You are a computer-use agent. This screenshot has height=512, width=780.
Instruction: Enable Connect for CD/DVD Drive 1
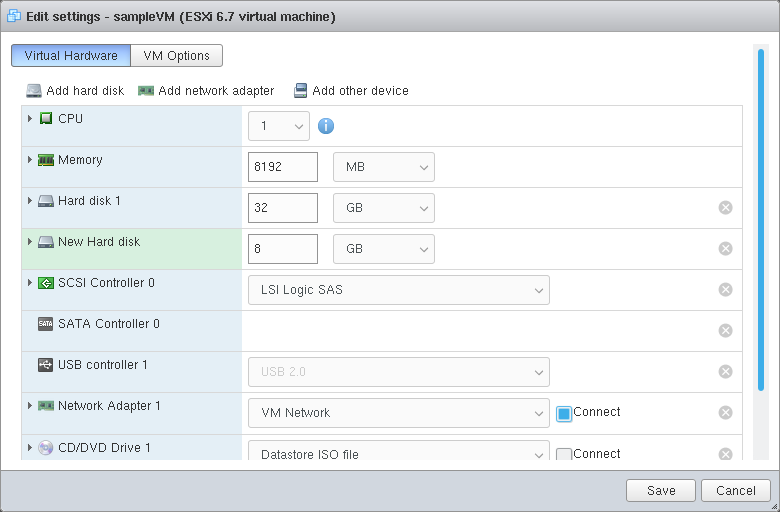pyautogui.click(x=564, y=454)
